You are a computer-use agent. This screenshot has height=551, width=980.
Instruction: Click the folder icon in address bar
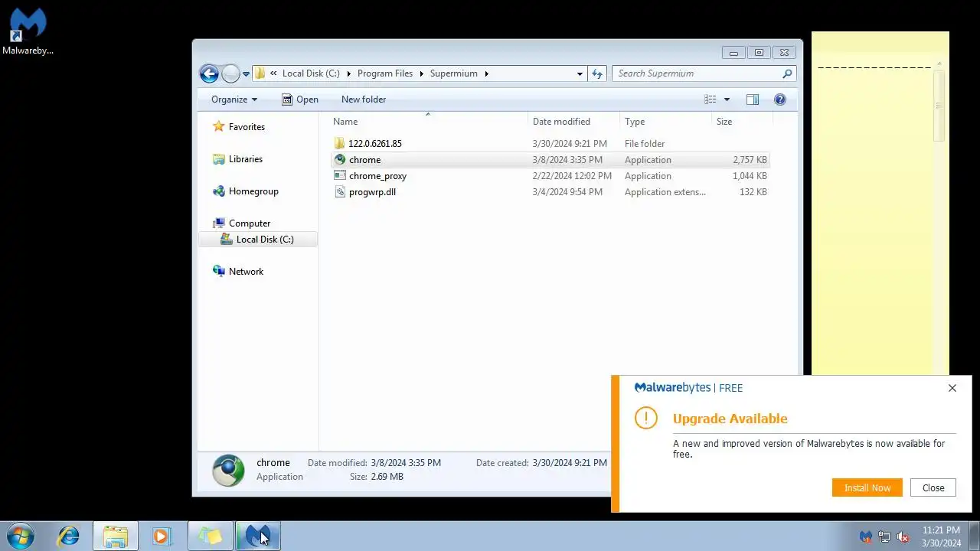pyautogui.click(x=260, y=73)
